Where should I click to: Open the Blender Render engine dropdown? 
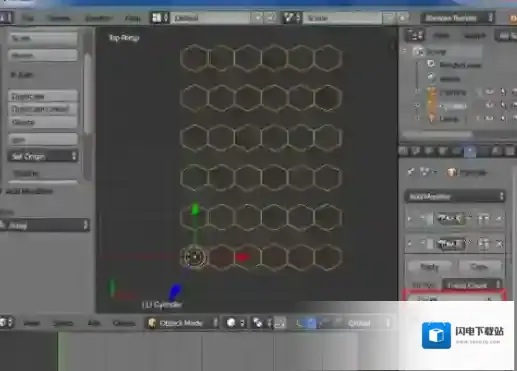[x=458, y=18]
